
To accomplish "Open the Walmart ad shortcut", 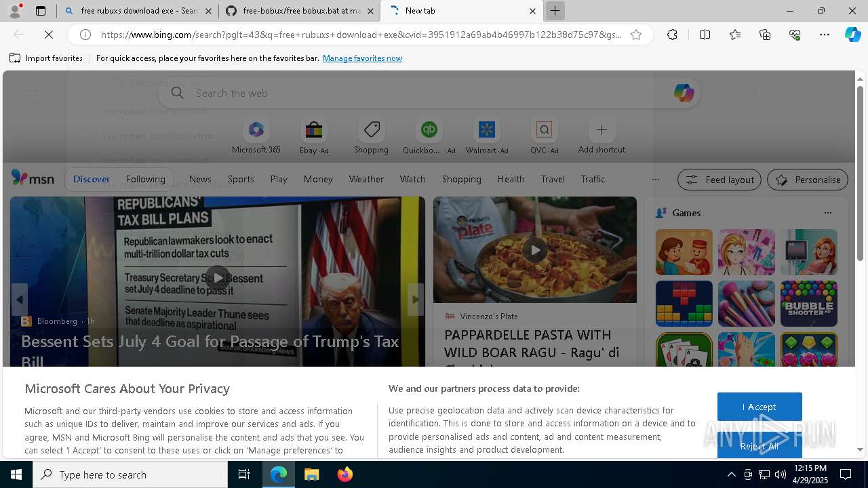I will pos(486,138).
